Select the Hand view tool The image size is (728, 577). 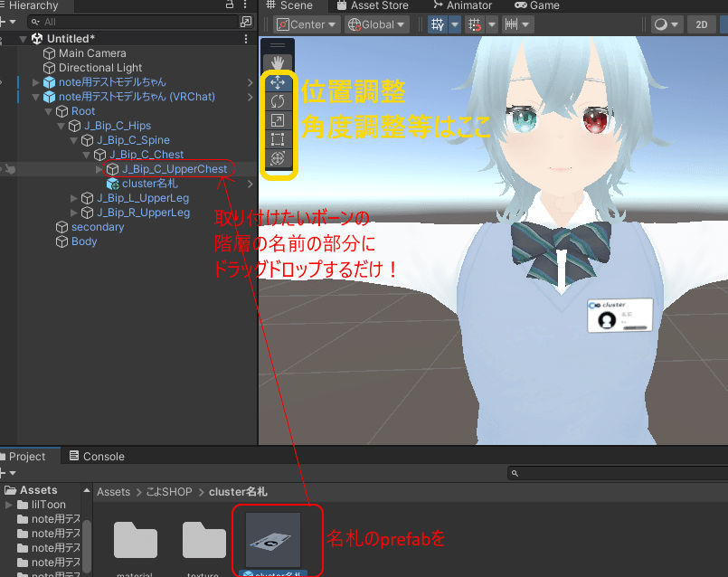click(278, 62)
